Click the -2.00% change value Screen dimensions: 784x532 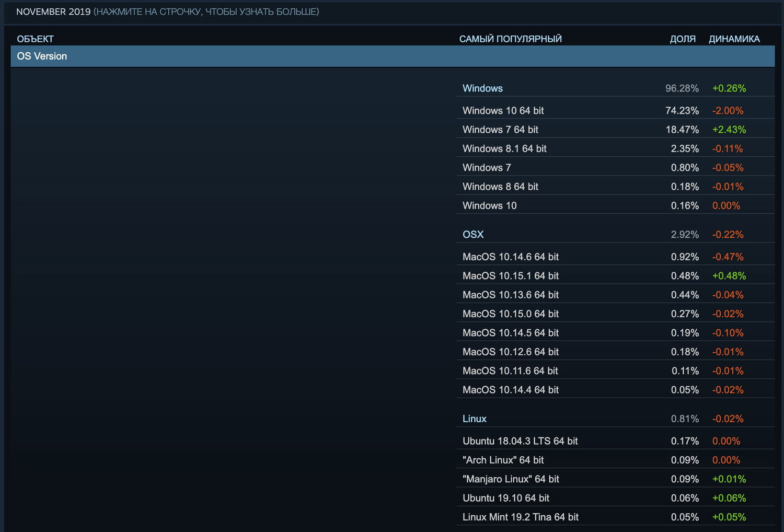728,111
